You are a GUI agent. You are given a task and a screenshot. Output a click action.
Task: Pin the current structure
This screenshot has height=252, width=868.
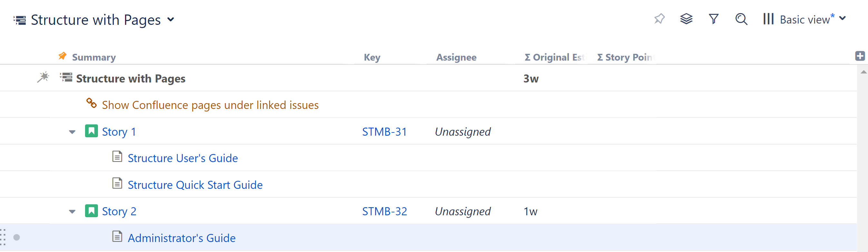[x=660, y=19]
